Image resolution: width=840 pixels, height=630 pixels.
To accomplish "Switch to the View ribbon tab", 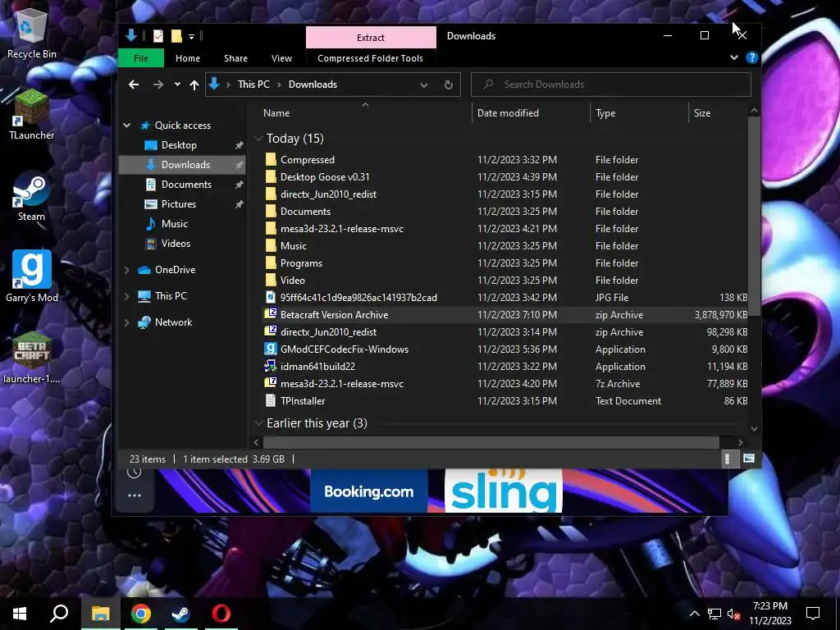I will [282, 58].
